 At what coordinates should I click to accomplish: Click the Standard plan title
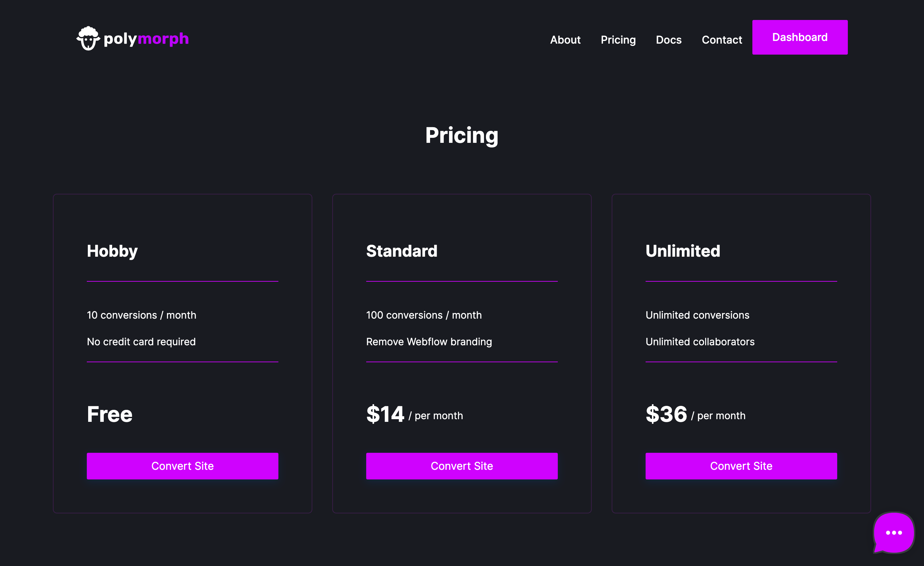click(x=401, y=251)
